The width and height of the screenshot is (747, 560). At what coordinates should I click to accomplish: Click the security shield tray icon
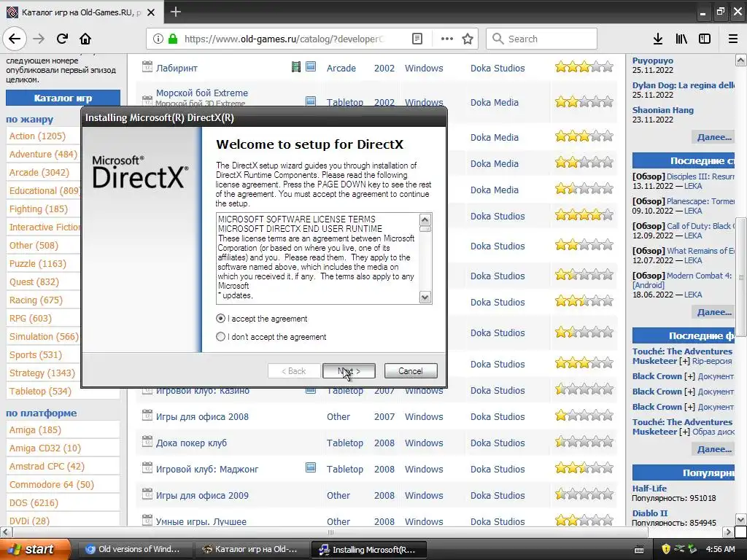click(665, 549)
